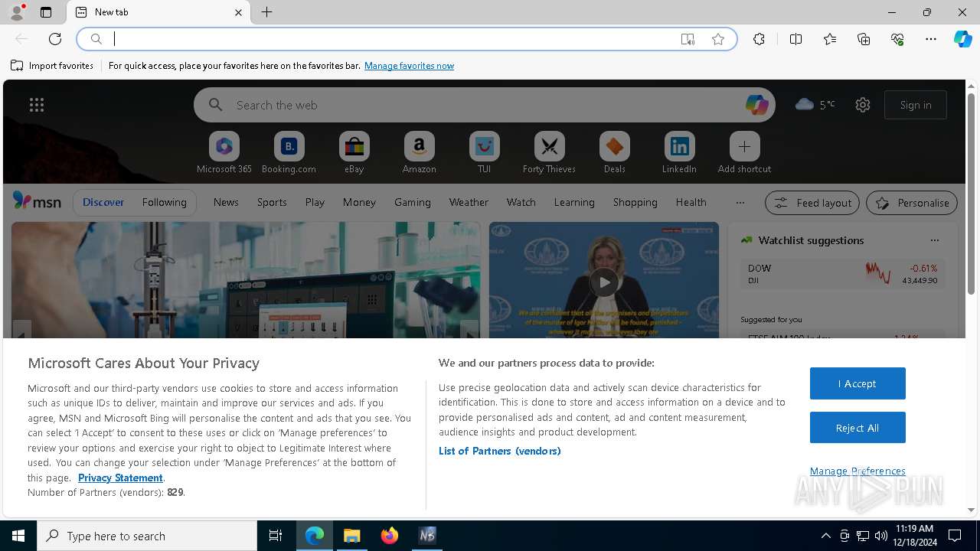Screen dimensions: 980x551
Task: Open the Gaming category
Action: click(413, 202)
